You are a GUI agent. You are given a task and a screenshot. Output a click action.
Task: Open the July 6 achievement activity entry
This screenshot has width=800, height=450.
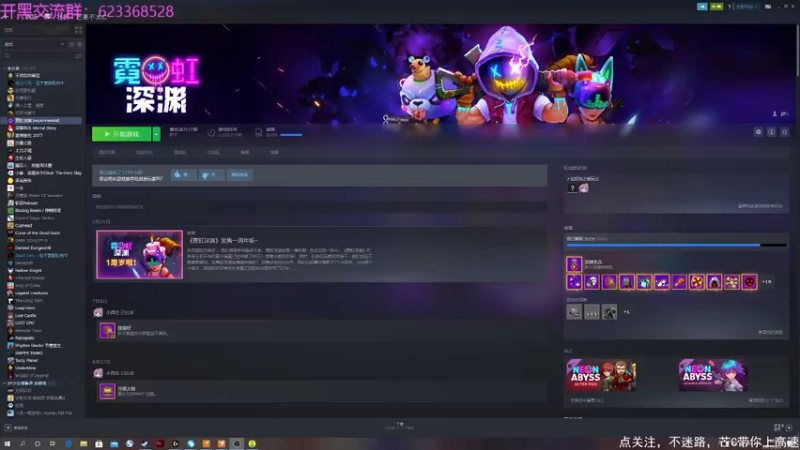(322, 331)
